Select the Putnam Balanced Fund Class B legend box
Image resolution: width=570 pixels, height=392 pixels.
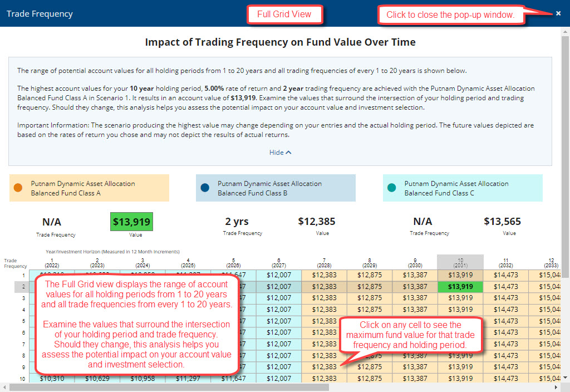pyautogui.click(x=276, y=188)
